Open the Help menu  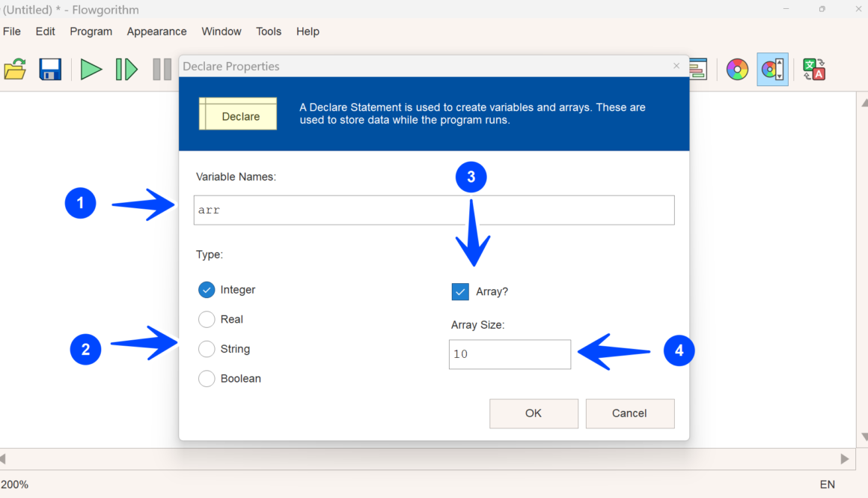308,31
